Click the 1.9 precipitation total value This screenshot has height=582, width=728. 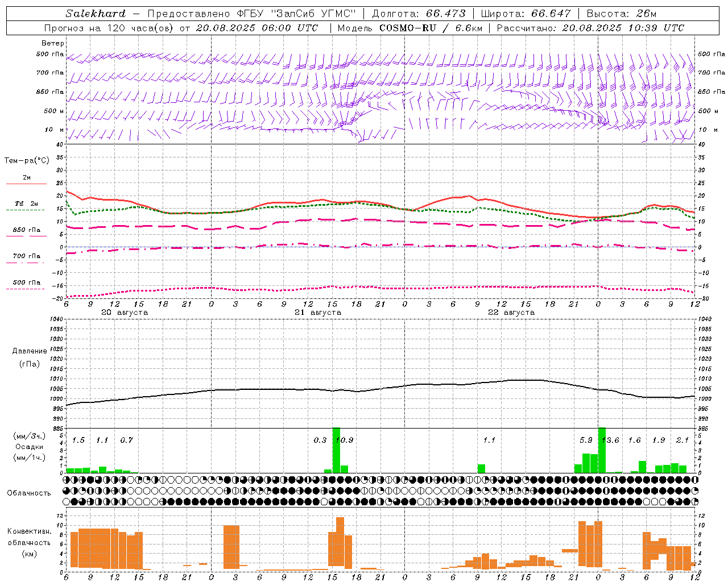[x=659, y=440]
